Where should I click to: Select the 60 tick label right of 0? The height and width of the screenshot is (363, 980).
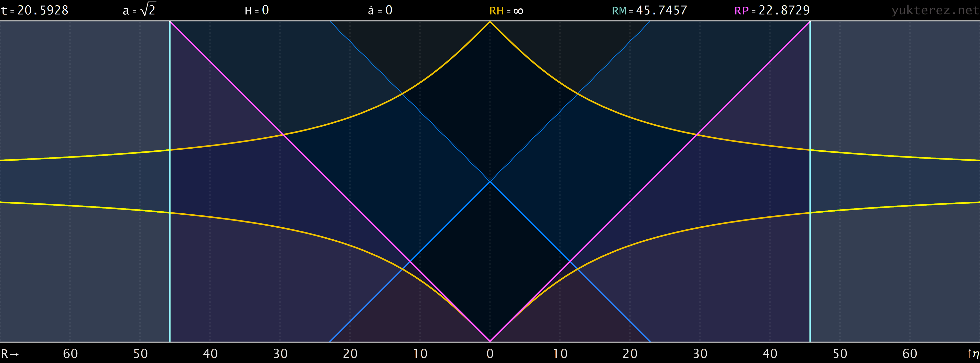(910, 354)
